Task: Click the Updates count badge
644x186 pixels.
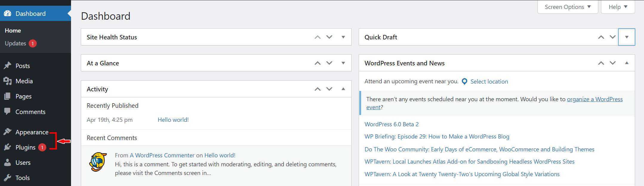Action: (x=33, y=44)
